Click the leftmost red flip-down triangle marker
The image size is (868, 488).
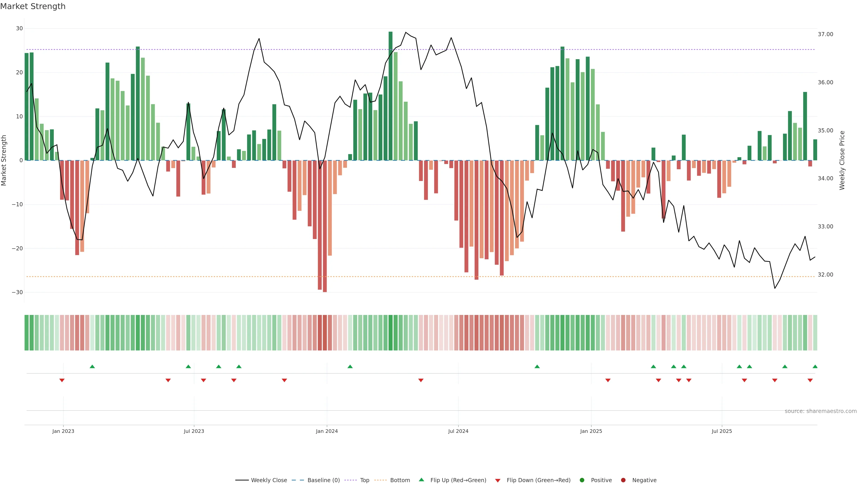click(x=62, y=380)
